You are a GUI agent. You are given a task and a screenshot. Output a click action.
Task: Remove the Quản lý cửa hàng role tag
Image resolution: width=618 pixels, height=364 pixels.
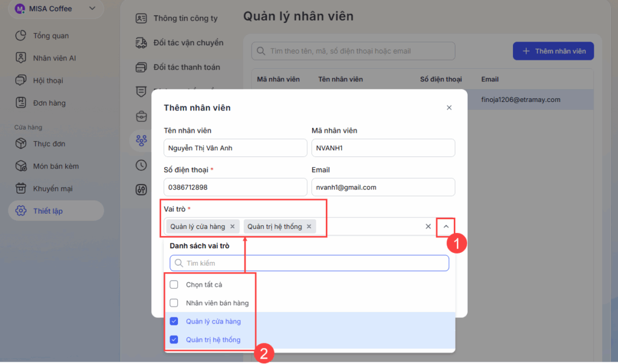click(x=232, y=226)
